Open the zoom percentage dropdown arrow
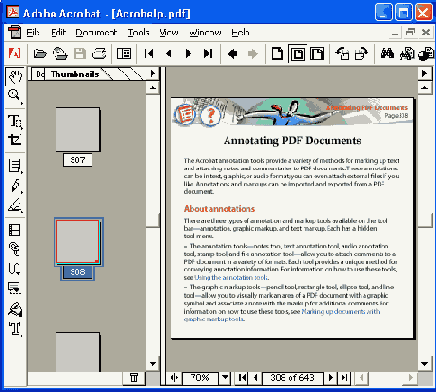 pyautogui.click(x=226, y=378)
